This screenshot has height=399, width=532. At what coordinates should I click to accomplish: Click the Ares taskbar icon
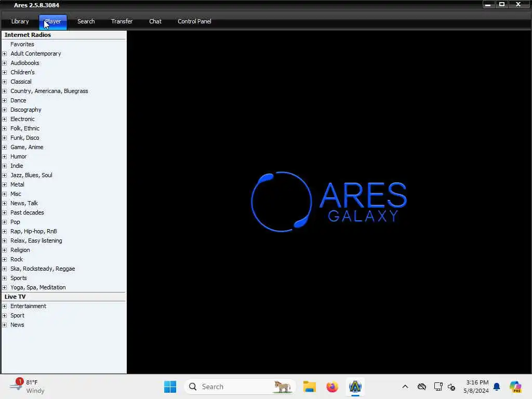tap(355, 387)
